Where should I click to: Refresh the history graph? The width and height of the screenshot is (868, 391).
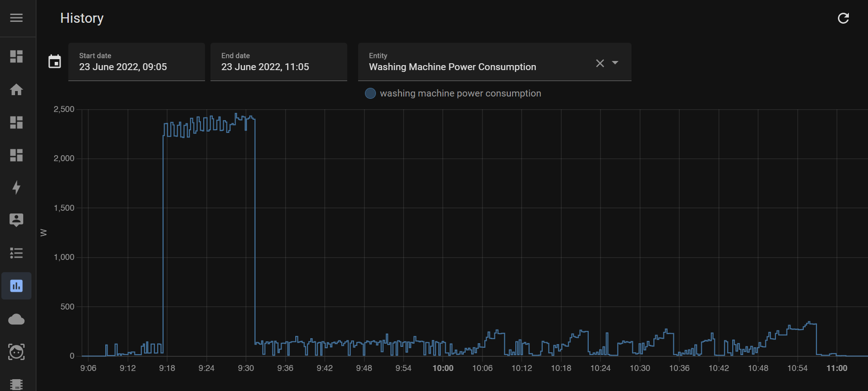(x=843, y=18)
